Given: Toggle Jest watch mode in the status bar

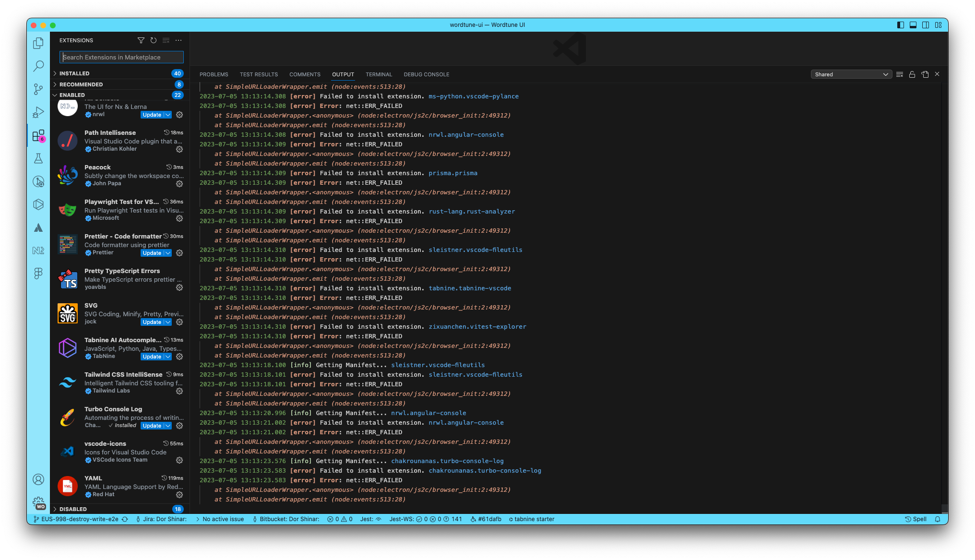Looking at the screenshot, I should [370, 519].
